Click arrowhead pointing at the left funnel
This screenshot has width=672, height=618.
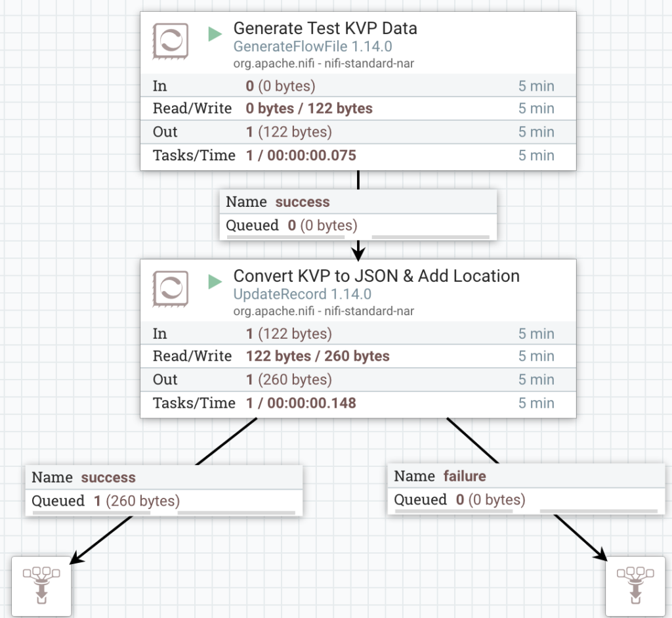77,558
